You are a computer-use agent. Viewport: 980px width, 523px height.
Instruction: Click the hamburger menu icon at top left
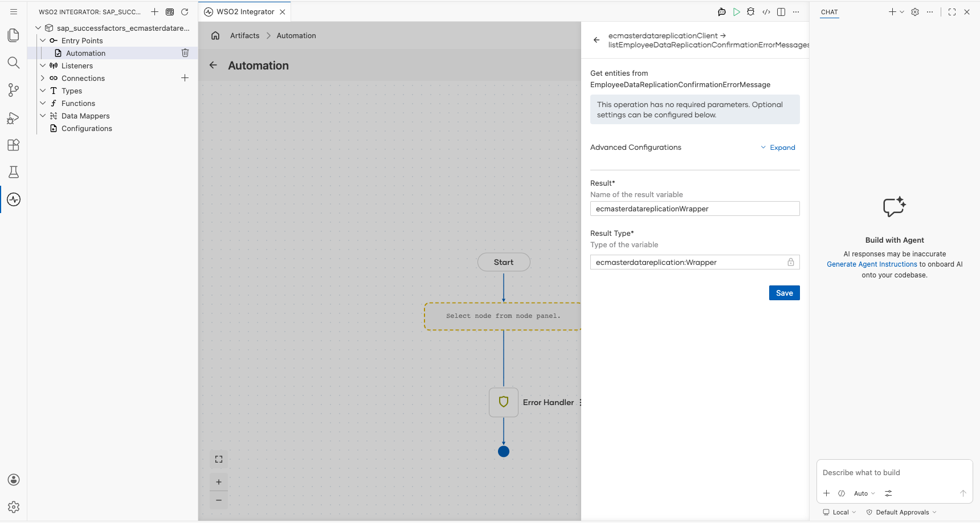pyautogui.click(x=14, y=11)
